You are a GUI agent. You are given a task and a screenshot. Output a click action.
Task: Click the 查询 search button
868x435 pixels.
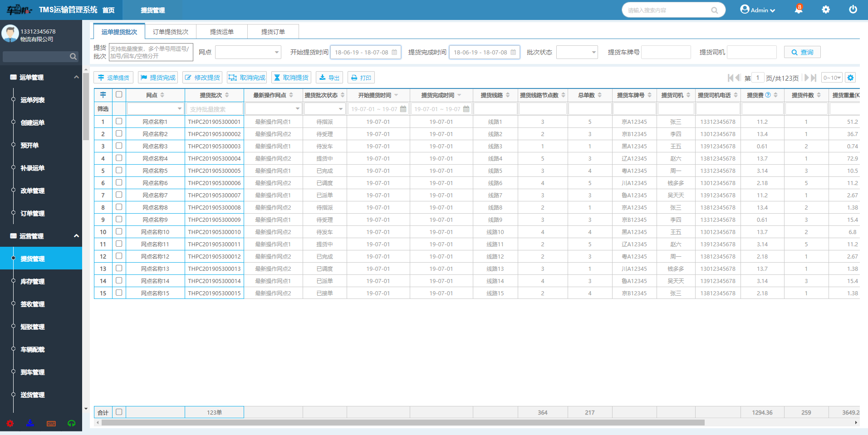[x=802, y=52]
